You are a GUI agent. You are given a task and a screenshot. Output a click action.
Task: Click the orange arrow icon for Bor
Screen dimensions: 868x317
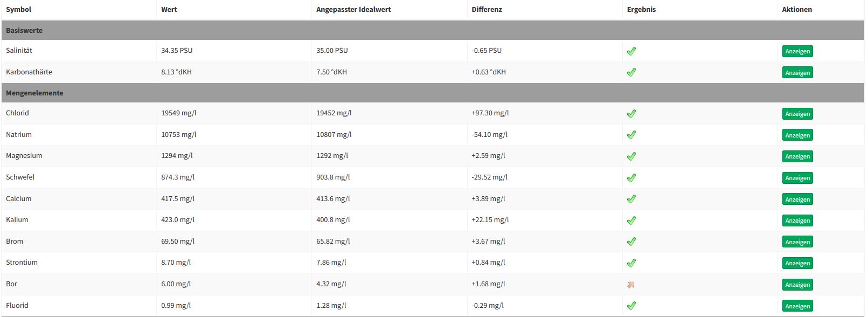pyautogui.click(x=631, y=285)
